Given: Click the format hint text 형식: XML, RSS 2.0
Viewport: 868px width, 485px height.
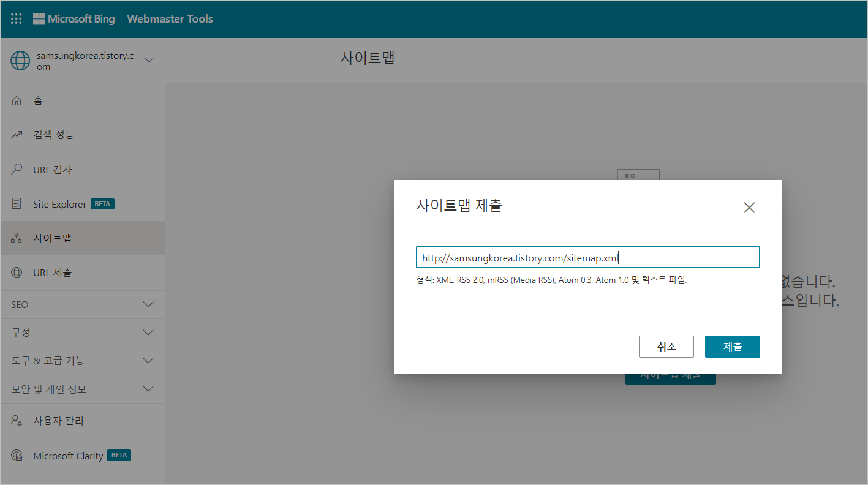Looking at the screenshot, I should [551, 280].
